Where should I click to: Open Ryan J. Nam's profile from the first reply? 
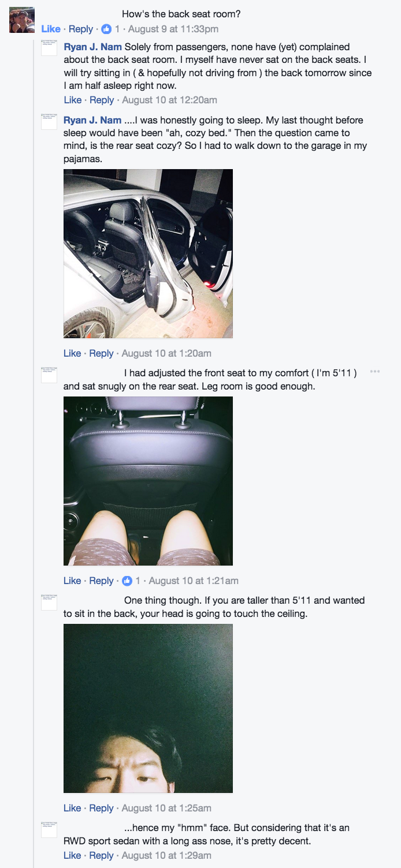[x=92, y=47]
